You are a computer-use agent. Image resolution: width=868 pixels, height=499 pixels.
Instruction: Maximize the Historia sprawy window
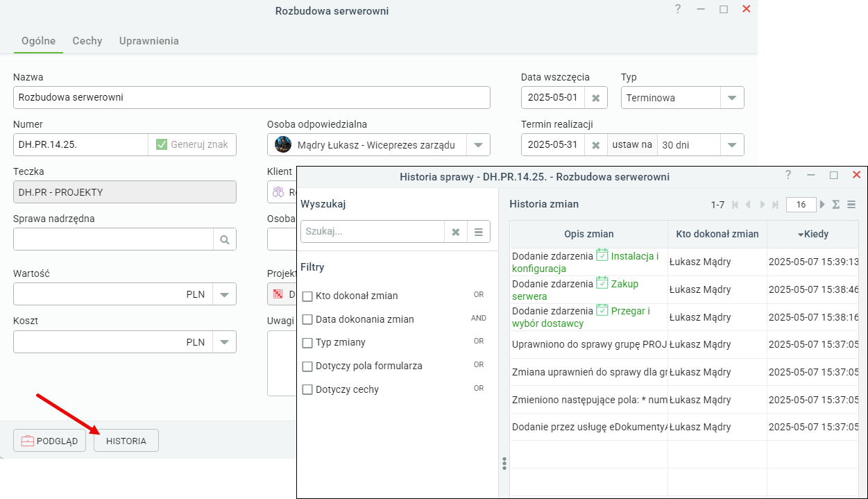pos(834,175)
